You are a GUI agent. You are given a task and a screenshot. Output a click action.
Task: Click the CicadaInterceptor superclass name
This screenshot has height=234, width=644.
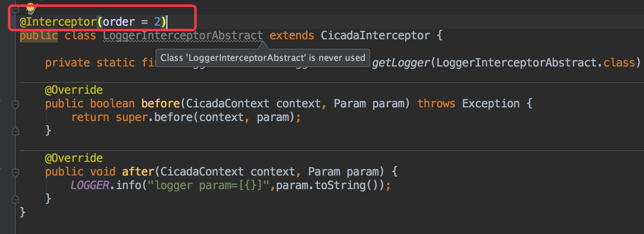click(x=375, y=36)
